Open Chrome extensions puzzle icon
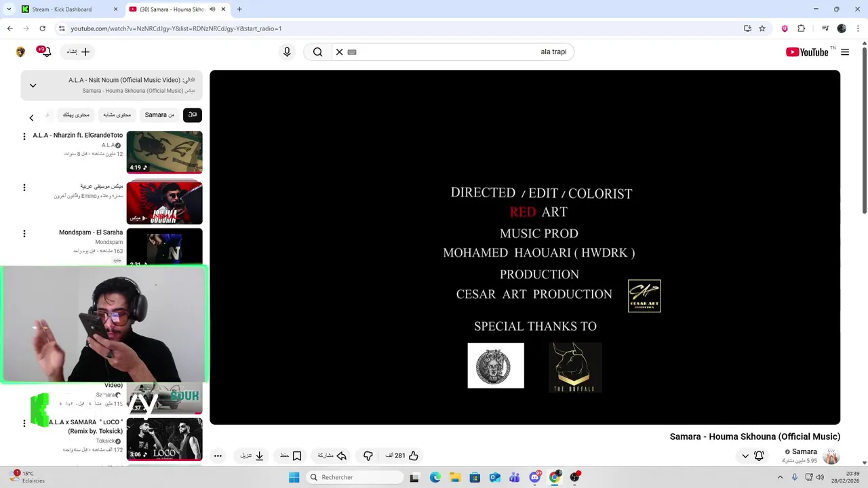 click(801, 28)
